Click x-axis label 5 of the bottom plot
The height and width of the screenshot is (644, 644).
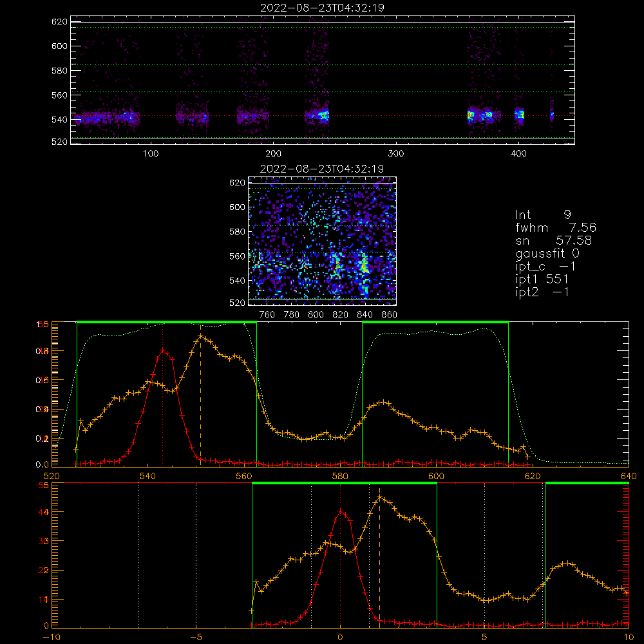point(485,638)
